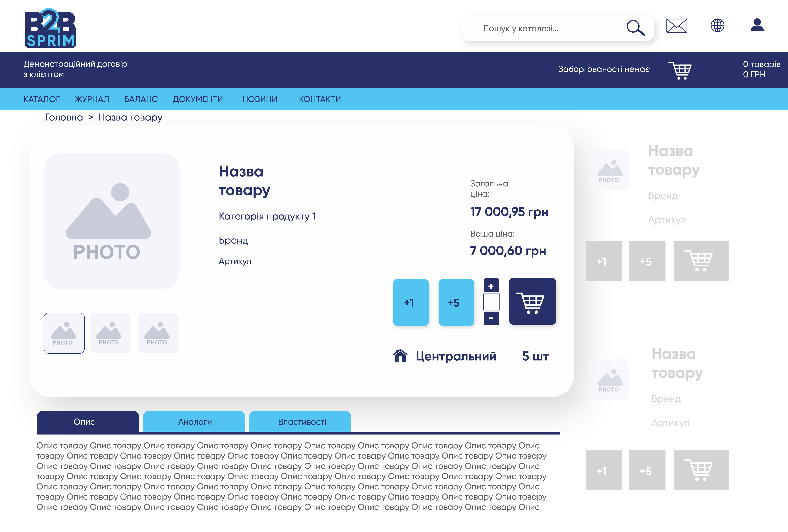This screenshot has height=532, width=788.
Task: Click the cart button on first sidebar product
Action: pyautogui.click(x=701, y=261)
